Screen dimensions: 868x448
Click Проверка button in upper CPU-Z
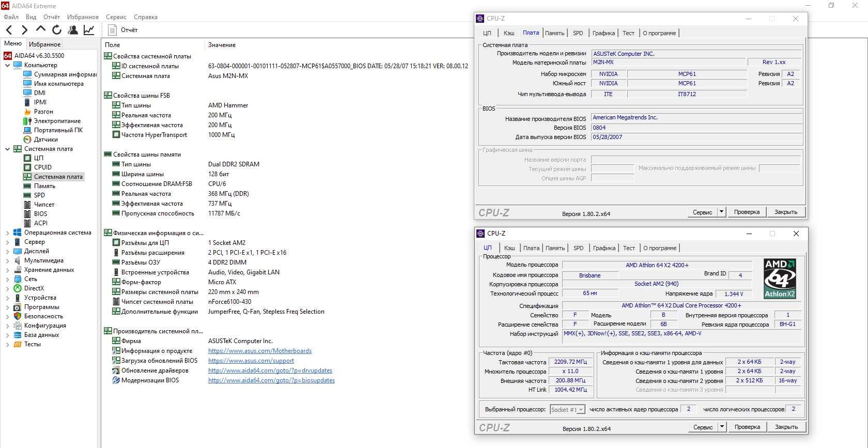(747, 212)
